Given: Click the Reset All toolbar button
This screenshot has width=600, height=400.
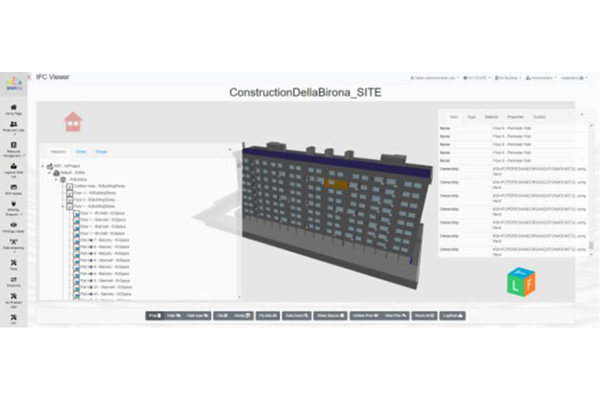Looking at the screenshot, I should point(424,316).
